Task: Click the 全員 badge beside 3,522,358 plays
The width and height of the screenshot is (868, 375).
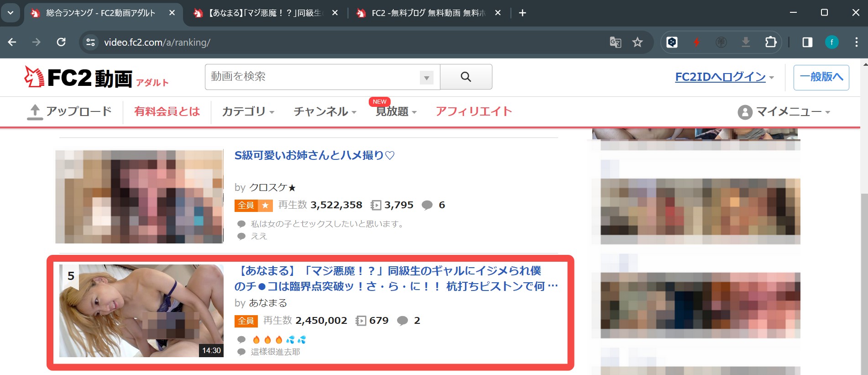Action: click(x=246, y=206)
